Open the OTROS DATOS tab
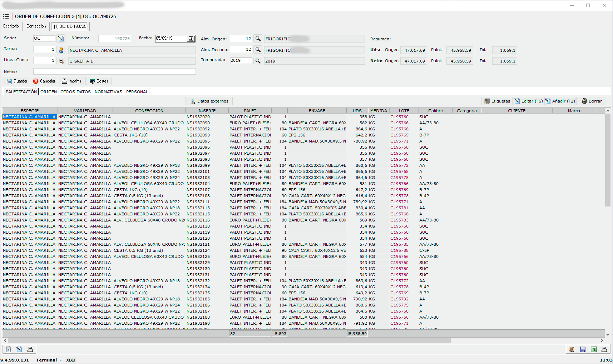613x364 pixels. point(75,92)
